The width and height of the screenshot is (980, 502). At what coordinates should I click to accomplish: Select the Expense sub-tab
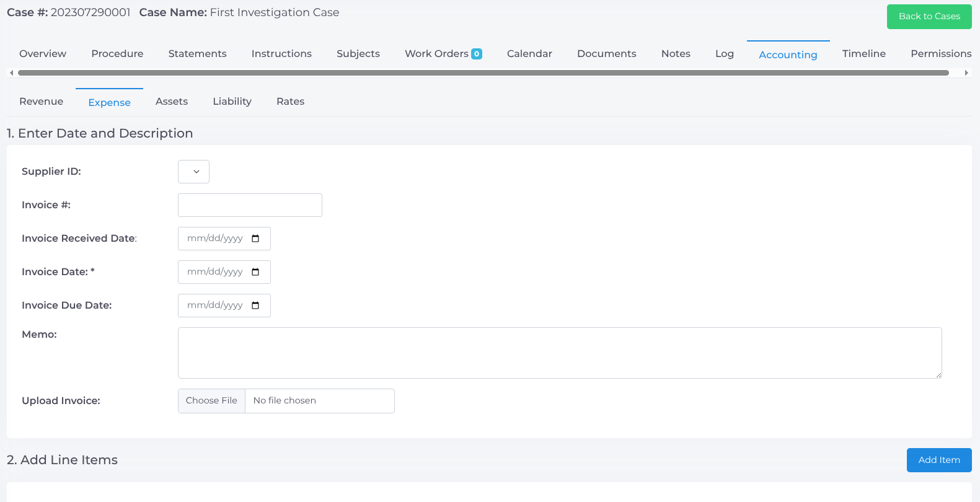tap(109, 102)
